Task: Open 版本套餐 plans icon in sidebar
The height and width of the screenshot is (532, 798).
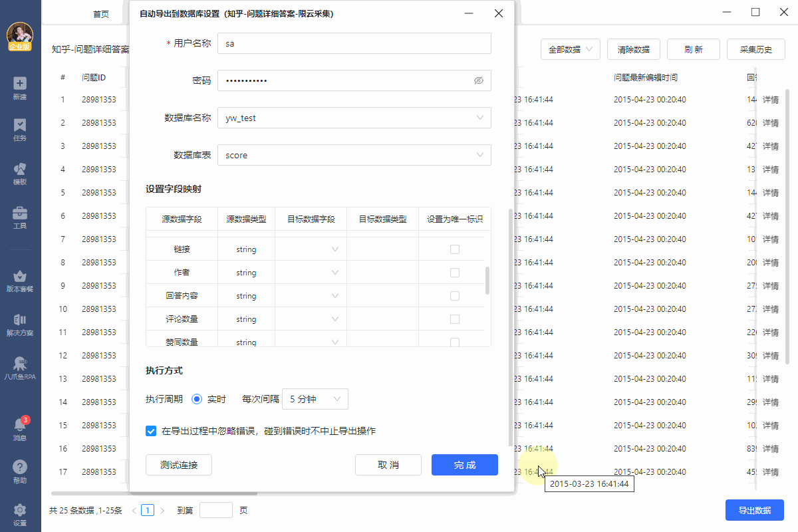Action: 20,280
